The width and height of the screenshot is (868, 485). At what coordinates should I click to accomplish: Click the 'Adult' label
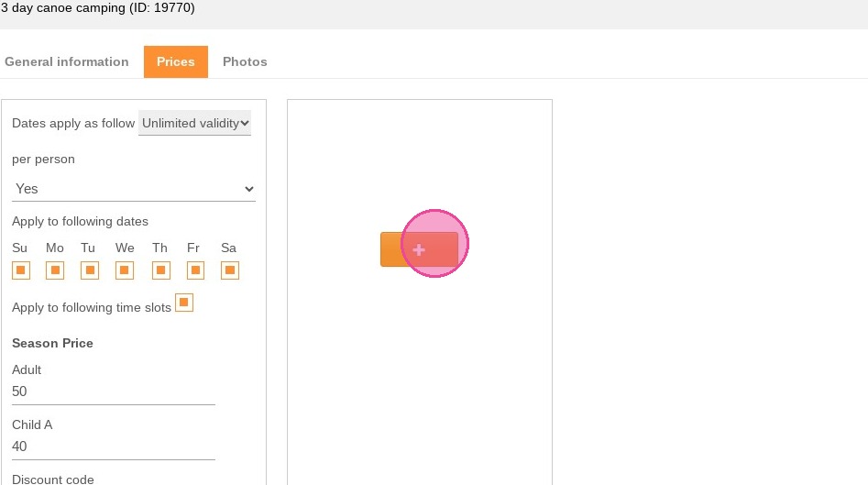pyautogui.click(x=27, y=369)
